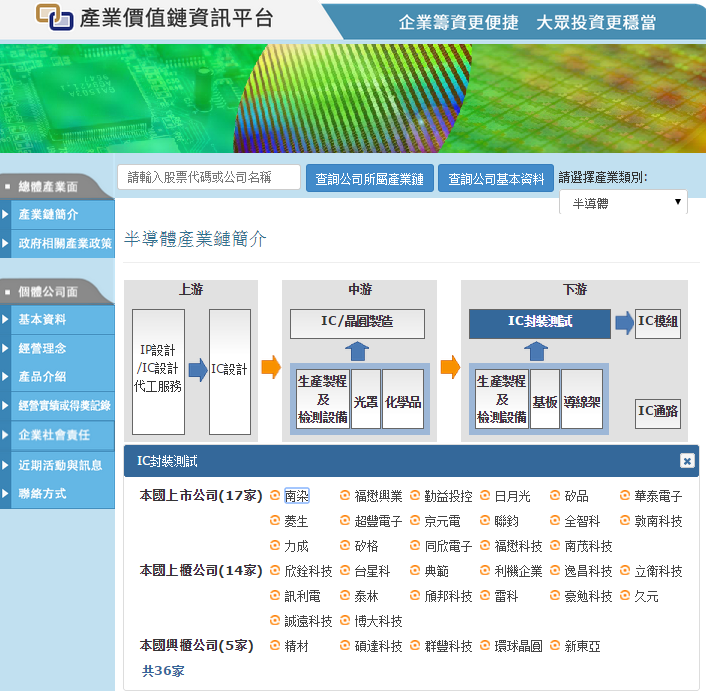Open company link 雷科
Screen dimensions: 706x691
pyautogui.click(x=507, y=596)
